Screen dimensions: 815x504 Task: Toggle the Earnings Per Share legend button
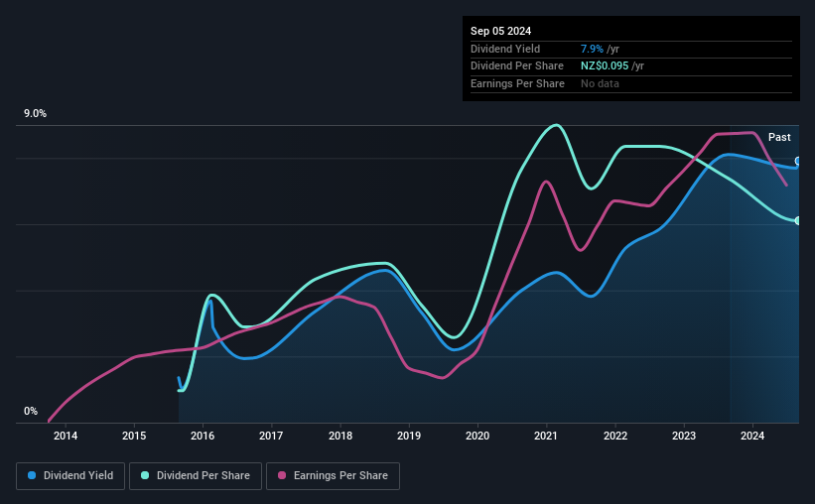coord(333,476)
